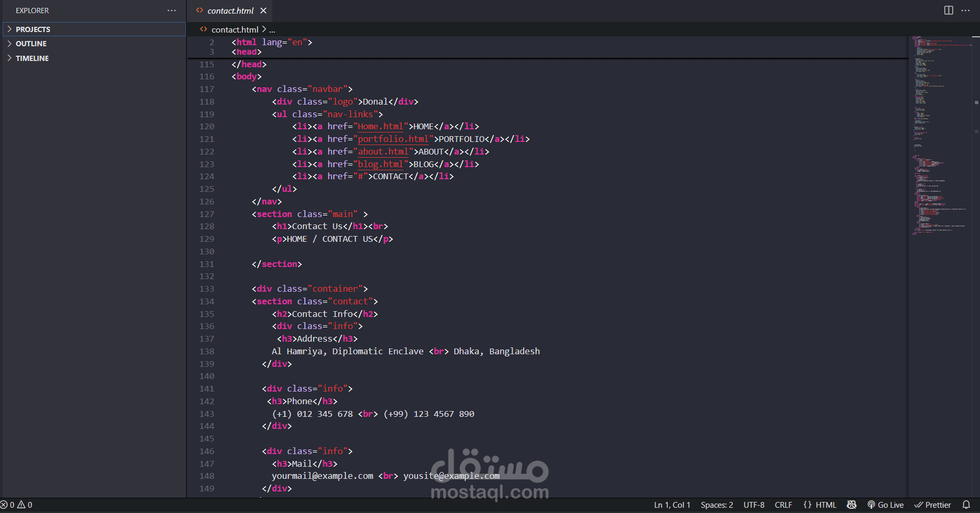
Task: Click the nav class="navbar" line
Action: click(x=302, y=89)
